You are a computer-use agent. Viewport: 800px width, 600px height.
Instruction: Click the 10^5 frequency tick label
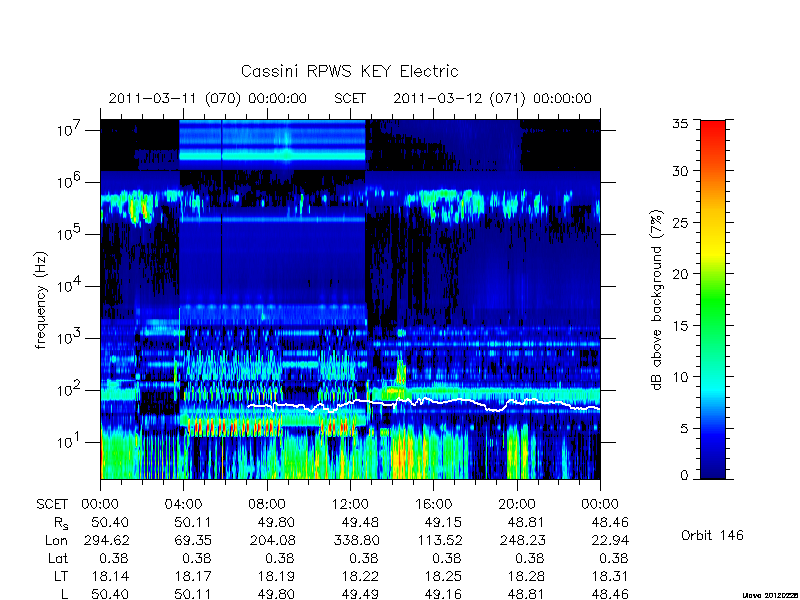pyautogui.click(x=70, y=234)
